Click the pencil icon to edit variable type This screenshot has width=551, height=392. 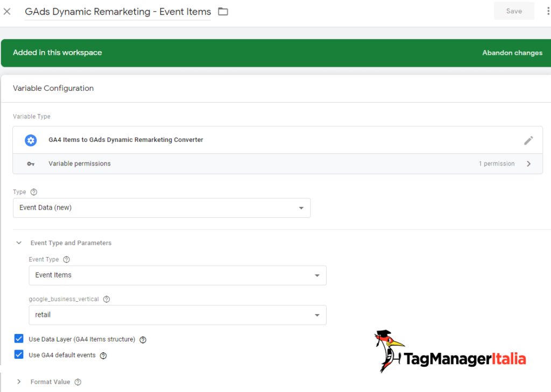click(528, 140)
